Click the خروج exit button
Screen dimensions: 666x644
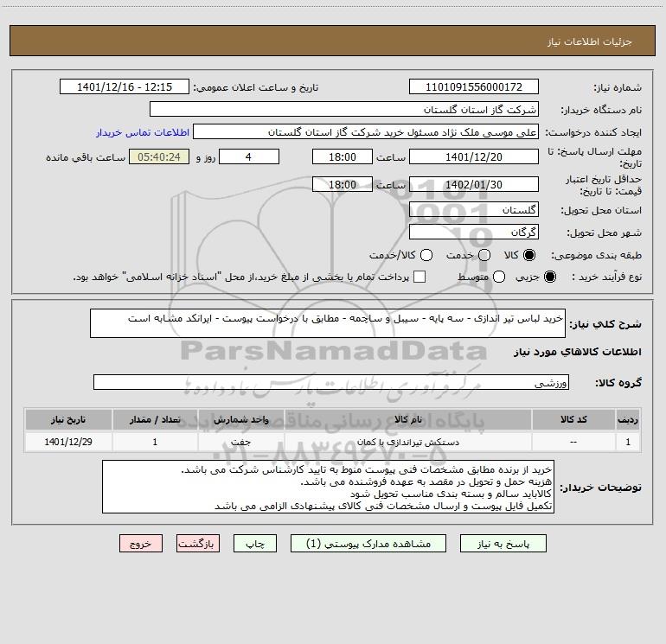point(141,544)
